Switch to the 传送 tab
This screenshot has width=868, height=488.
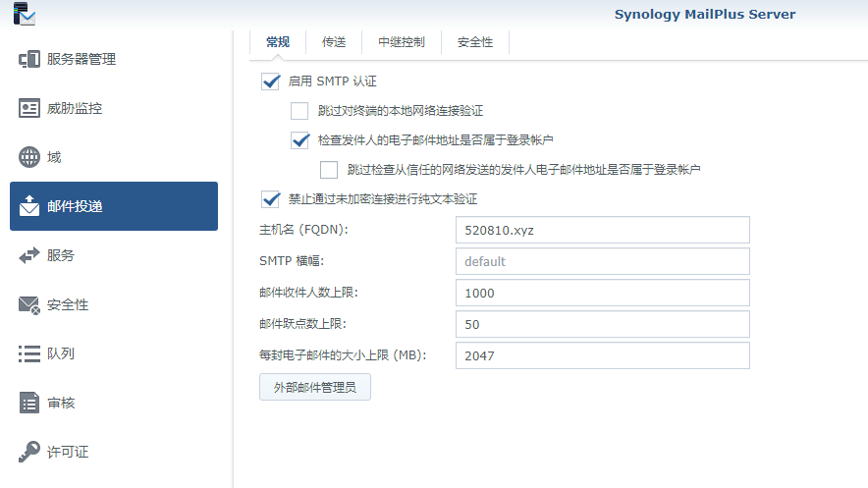tap(334, 42)
